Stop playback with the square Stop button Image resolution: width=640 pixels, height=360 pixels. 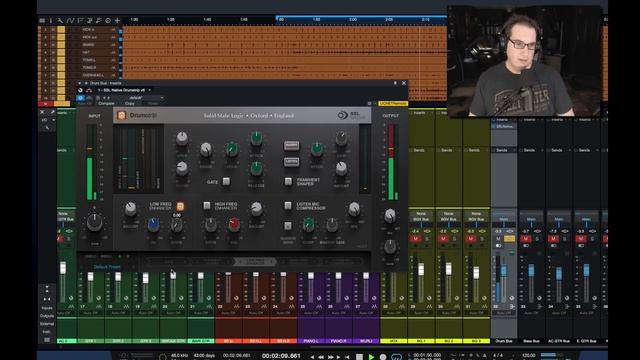pyautogui.click(x=359, y=357)
